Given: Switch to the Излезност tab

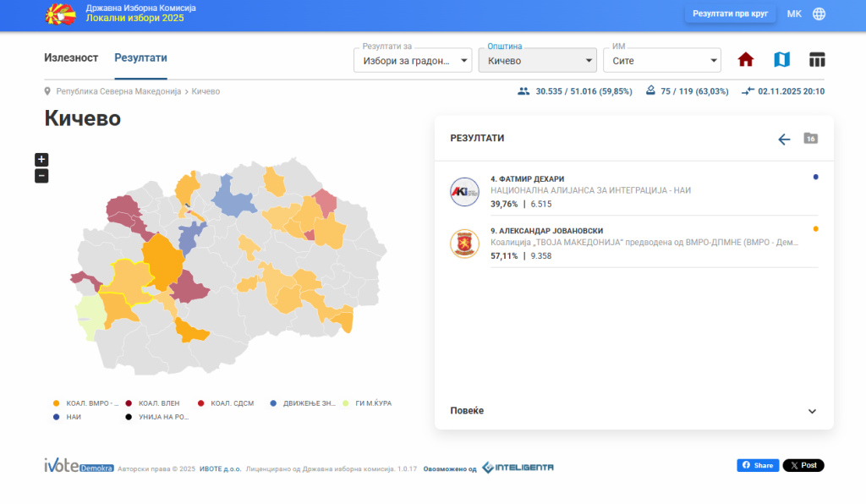Looking at the screenshot, I should 71,58.
